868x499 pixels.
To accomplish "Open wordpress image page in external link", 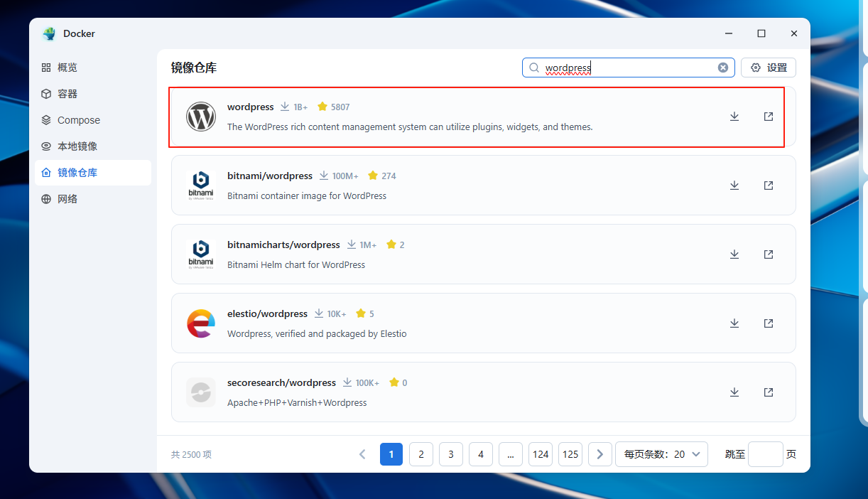I will point(769,117).
